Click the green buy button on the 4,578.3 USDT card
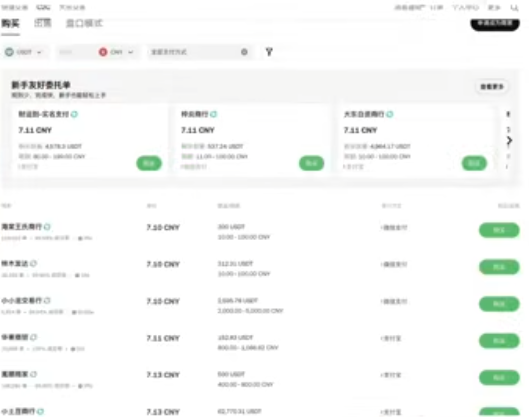The image size is (529, 417). pos(149,163)
